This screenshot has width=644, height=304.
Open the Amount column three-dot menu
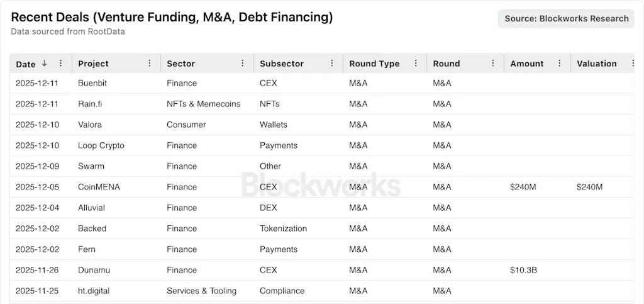[559, 64]
